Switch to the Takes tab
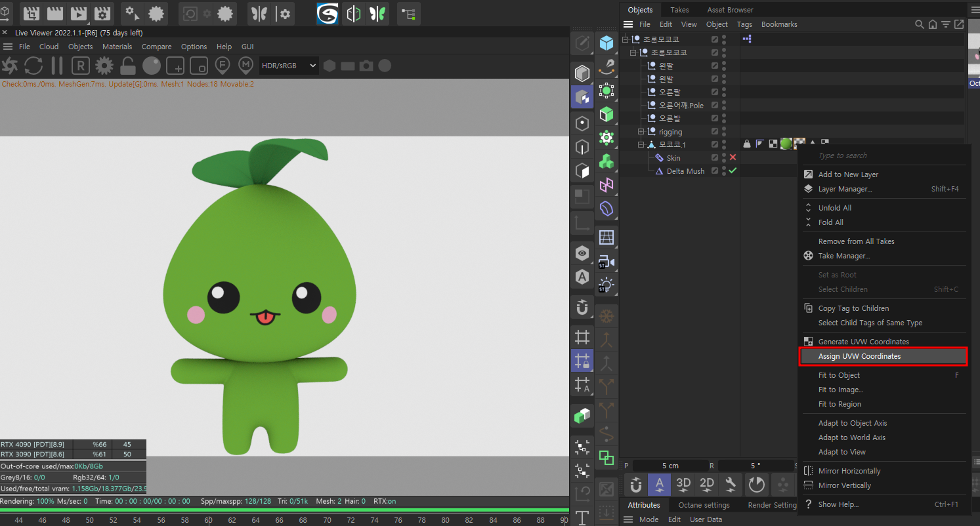This screenshot has height=526, width=980. point(679,10)
